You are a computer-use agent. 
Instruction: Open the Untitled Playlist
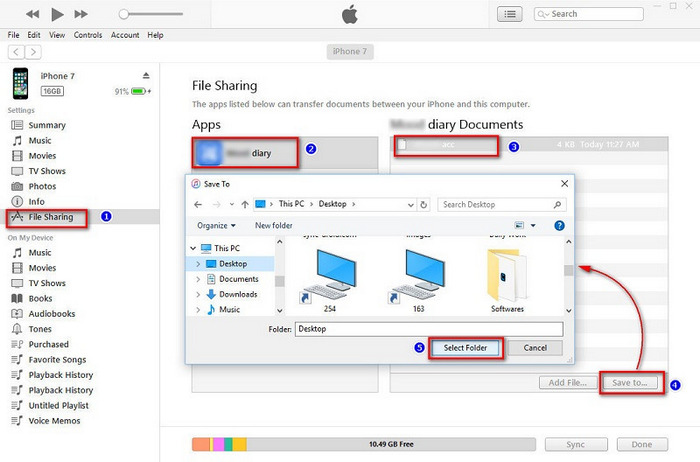pyautogui.click(x=58, y=405)
